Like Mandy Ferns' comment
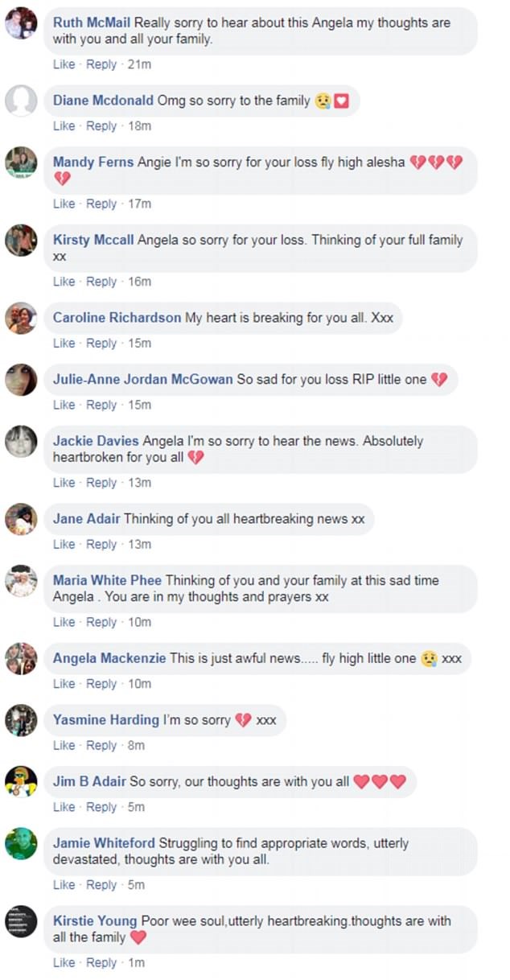Screen dimensions: 510x980 [64, 204]
